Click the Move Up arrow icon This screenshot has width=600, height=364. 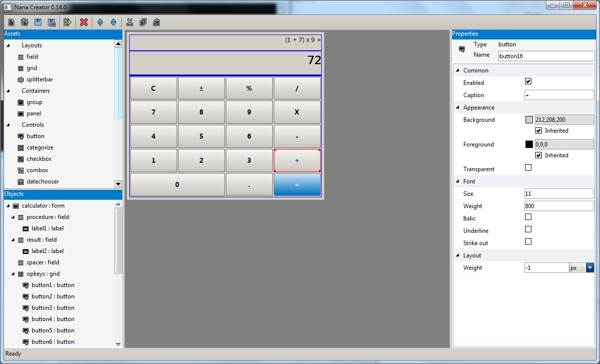[x=100, y=22]
